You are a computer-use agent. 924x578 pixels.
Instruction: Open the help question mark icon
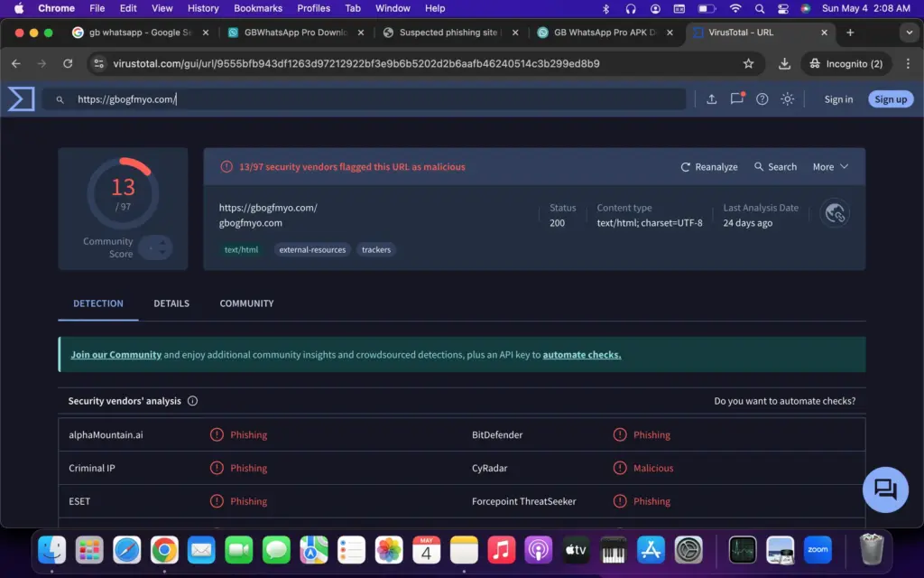762,99
